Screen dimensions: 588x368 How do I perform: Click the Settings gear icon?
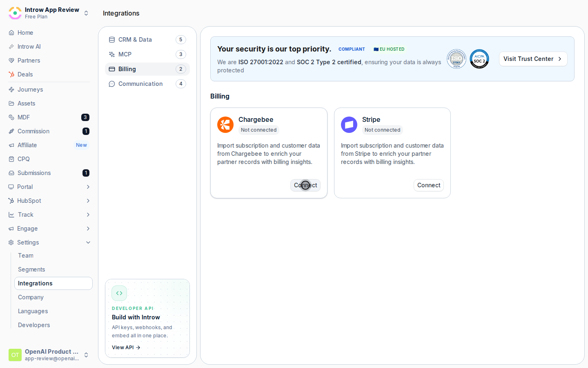pos(11,242)
